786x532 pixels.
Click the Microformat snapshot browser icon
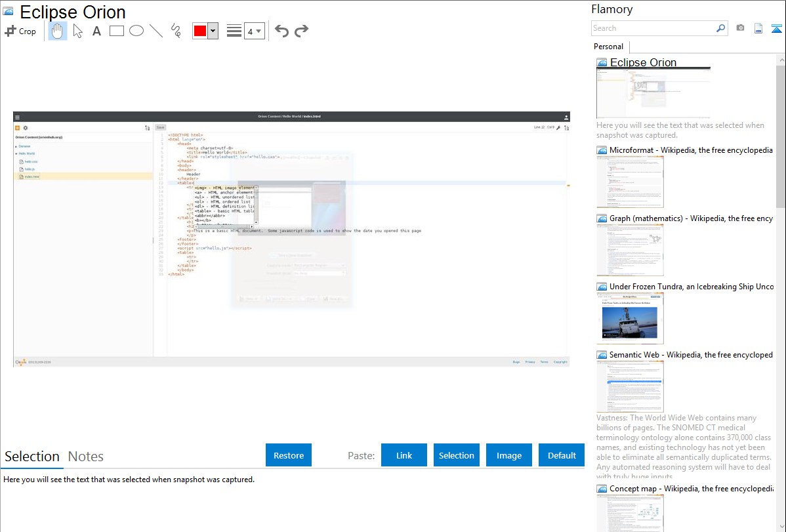pyautogui.click(x=602, y=150)
